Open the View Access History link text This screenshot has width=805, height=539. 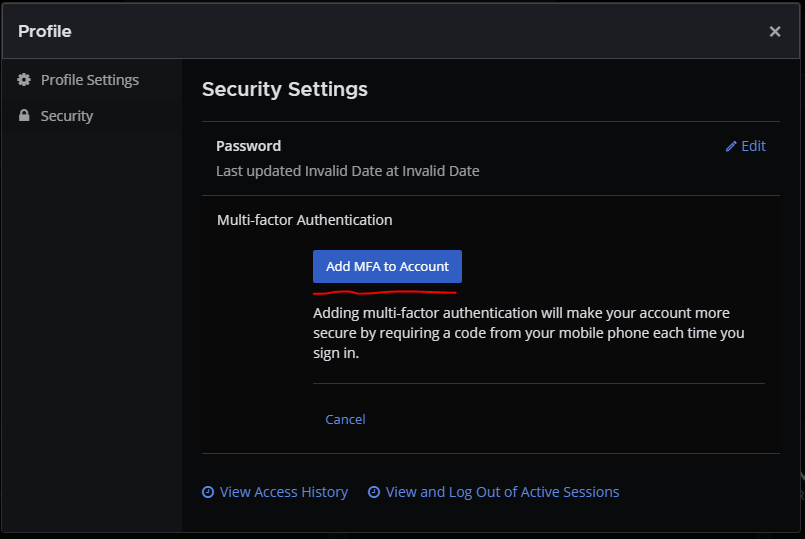pos(283,492)
